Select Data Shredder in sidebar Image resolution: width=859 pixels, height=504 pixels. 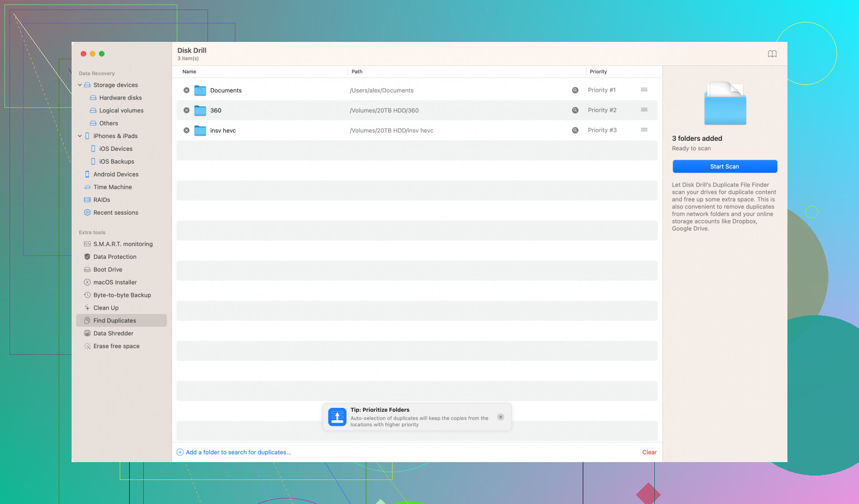[x=113, y=334]
